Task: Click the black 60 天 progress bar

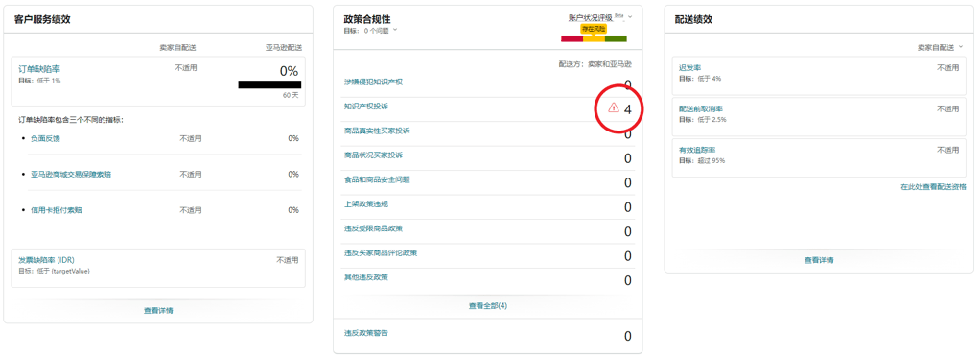Action: click(x=269, y=84)
